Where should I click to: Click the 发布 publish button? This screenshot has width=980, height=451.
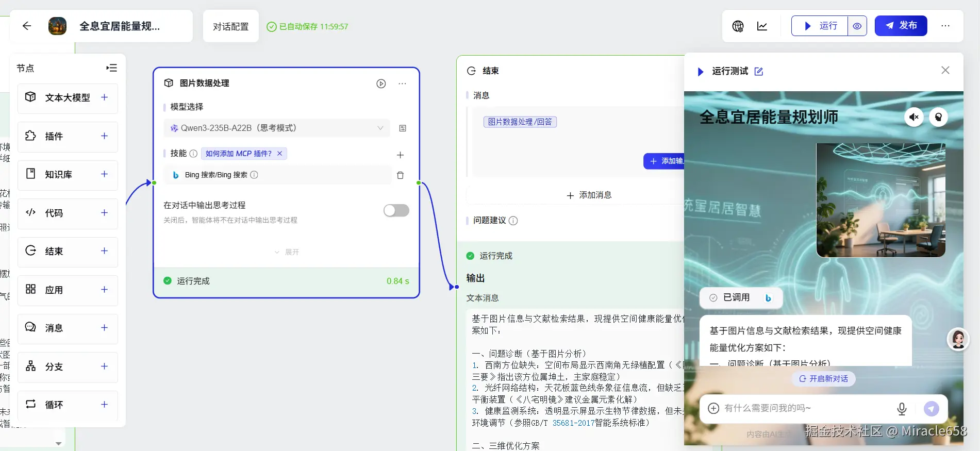click(901, 26)
